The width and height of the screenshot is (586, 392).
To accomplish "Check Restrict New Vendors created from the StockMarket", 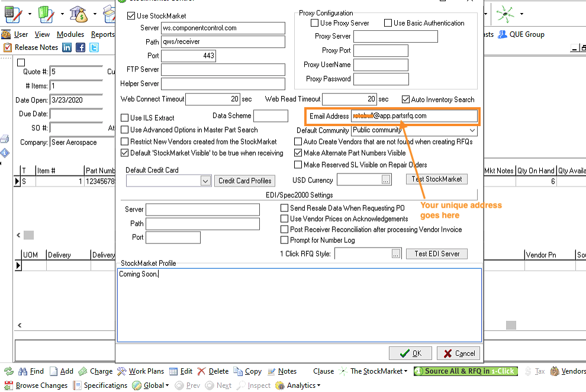I will (x=125, y=142).
